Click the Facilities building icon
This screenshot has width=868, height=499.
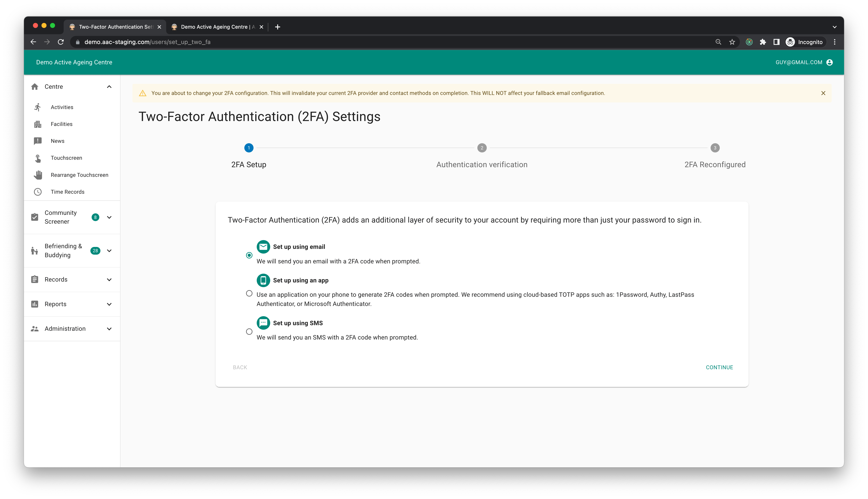pos(38,124)
